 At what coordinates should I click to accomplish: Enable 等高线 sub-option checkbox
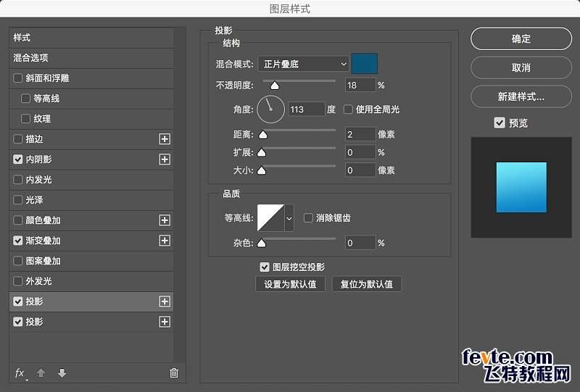(x=25, y=99)
